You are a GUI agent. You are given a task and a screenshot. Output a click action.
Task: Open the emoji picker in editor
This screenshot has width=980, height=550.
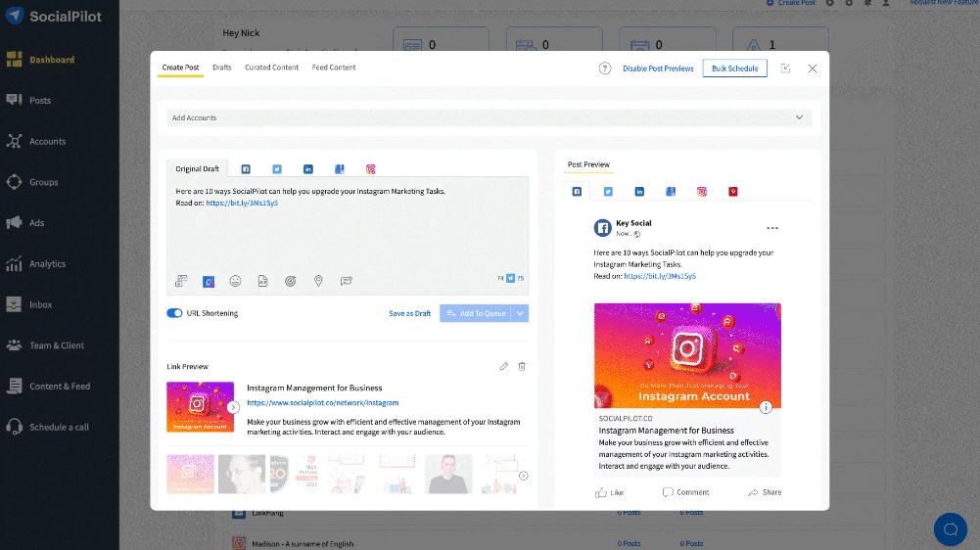click(235, 281)
